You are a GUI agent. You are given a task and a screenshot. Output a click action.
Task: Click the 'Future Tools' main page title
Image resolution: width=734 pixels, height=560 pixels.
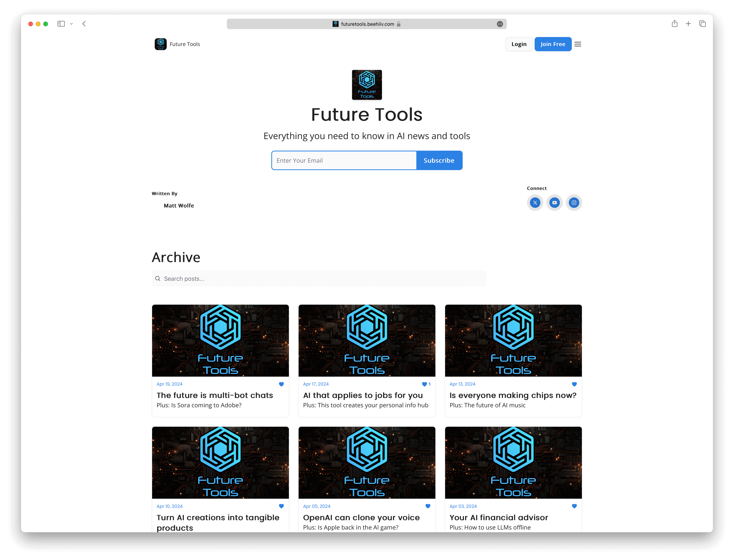366,115
